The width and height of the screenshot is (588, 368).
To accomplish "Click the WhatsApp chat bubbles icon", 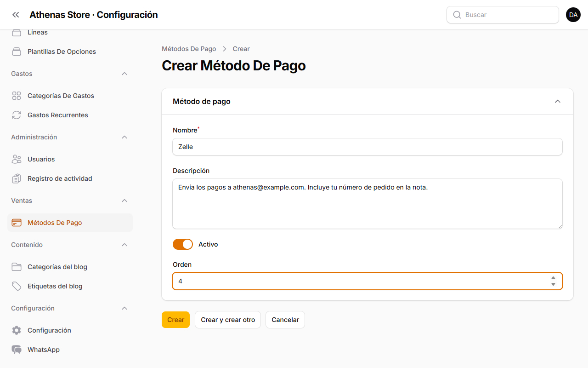I will click(x=17, y=350).
